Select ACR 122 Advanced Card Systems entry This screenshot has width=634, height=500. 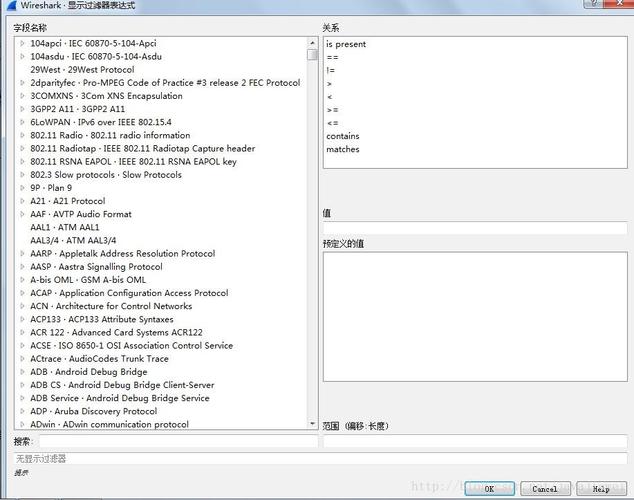pos(116,332)
